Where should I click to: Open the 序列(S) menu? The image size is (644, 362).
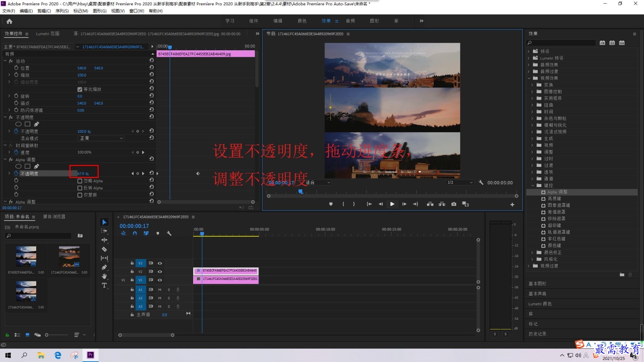point(62,11)
